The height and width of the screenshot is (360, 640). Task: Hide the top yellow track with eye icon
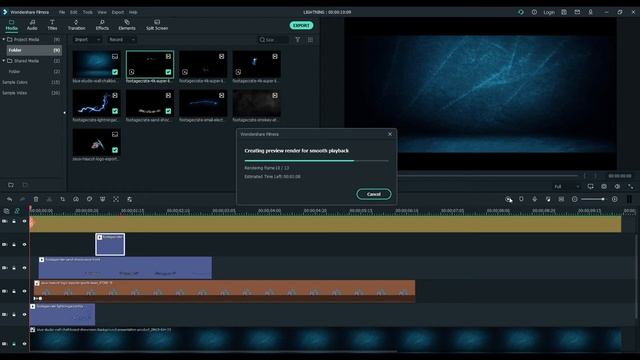[24, 221]
